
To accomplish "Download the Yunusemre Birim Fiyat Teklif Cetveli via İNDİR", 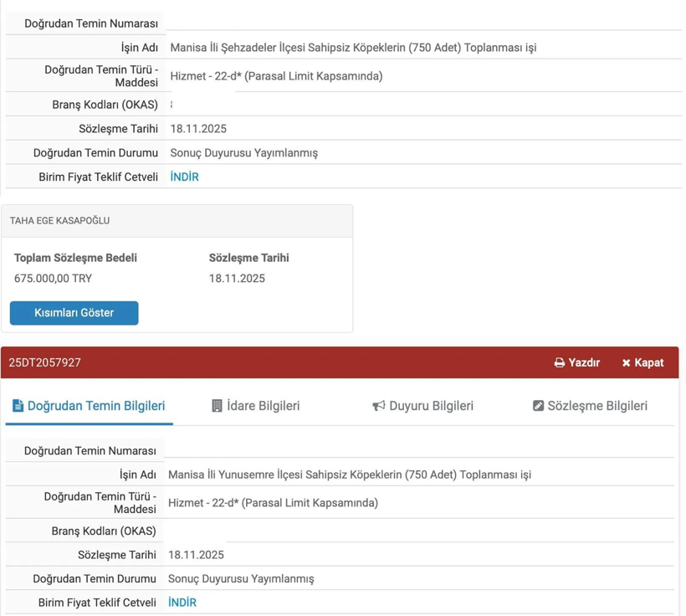I will [x=182, y=603].
